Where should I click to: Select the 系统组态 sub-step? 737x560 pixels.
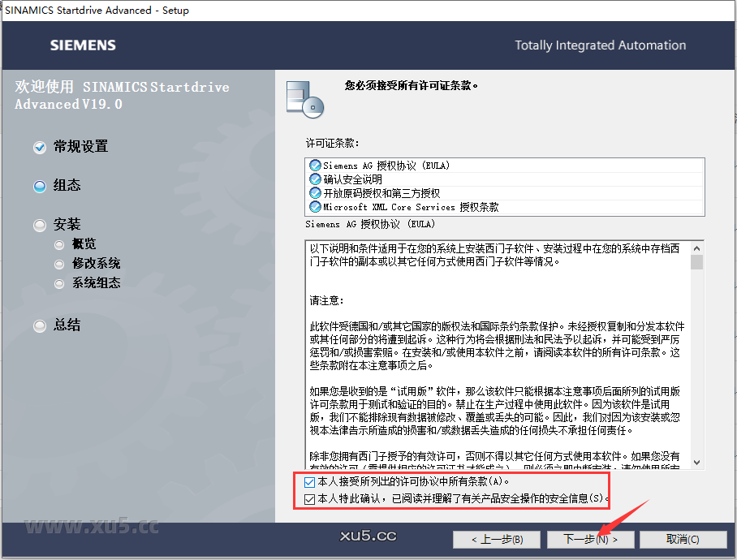(x=58, y=282)
